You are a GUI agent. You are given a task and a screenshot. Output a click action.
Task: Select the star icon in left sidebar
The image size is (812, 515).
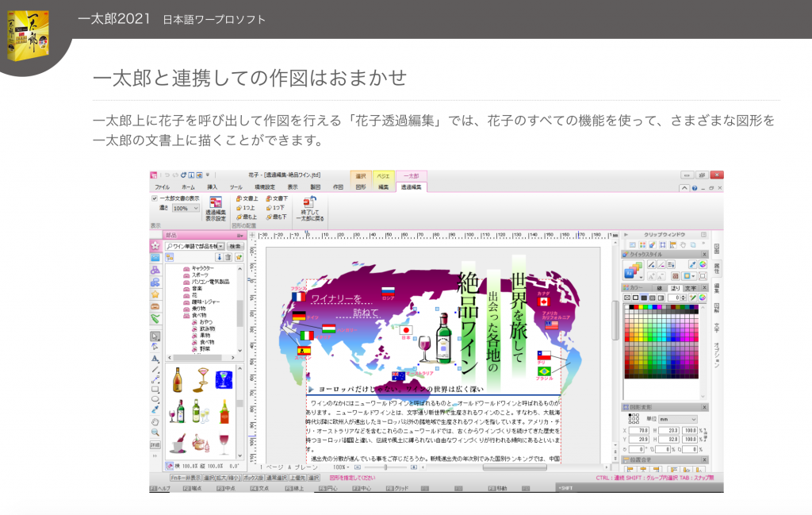point(155,294)
